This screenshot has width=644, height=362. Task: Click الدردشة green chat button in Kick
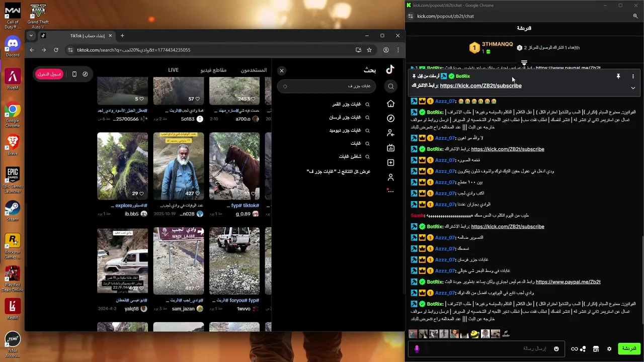629,348
